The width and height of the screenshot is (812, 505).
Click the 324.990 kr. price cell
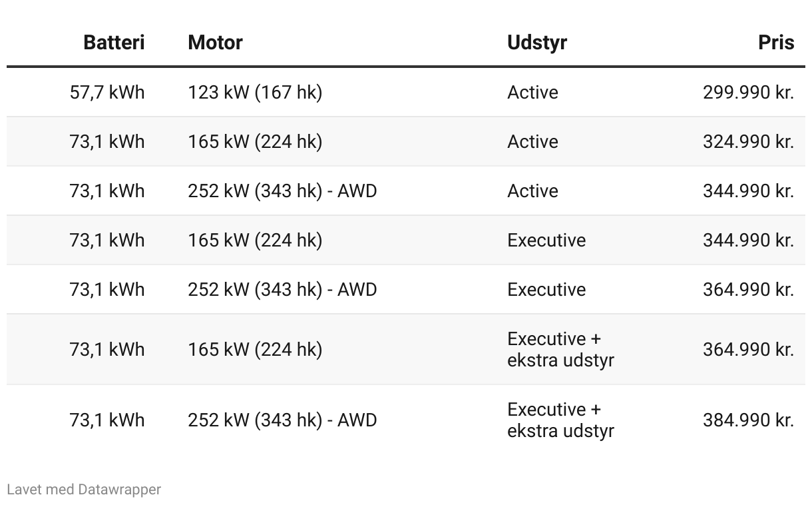[749, 141]
